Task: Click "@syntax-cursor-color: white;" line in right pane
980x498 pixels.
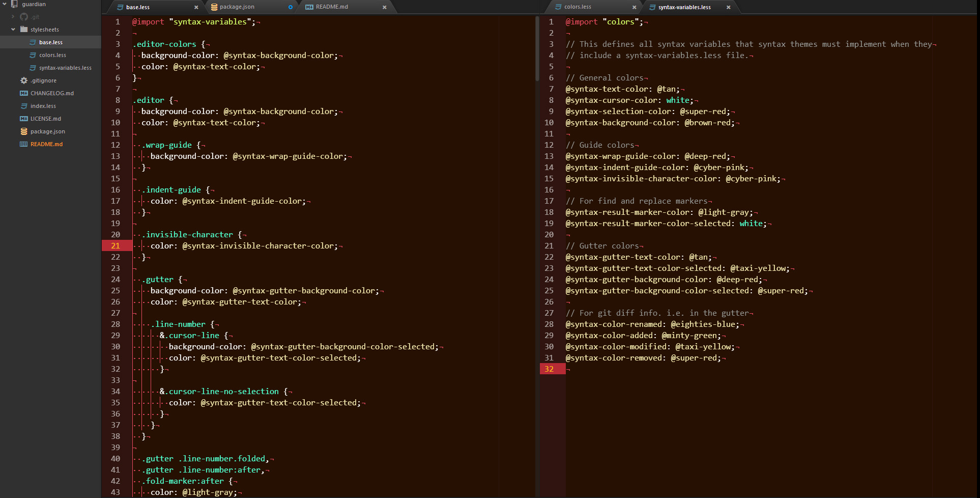Action: pyautogui.click(x=629, y=100)
